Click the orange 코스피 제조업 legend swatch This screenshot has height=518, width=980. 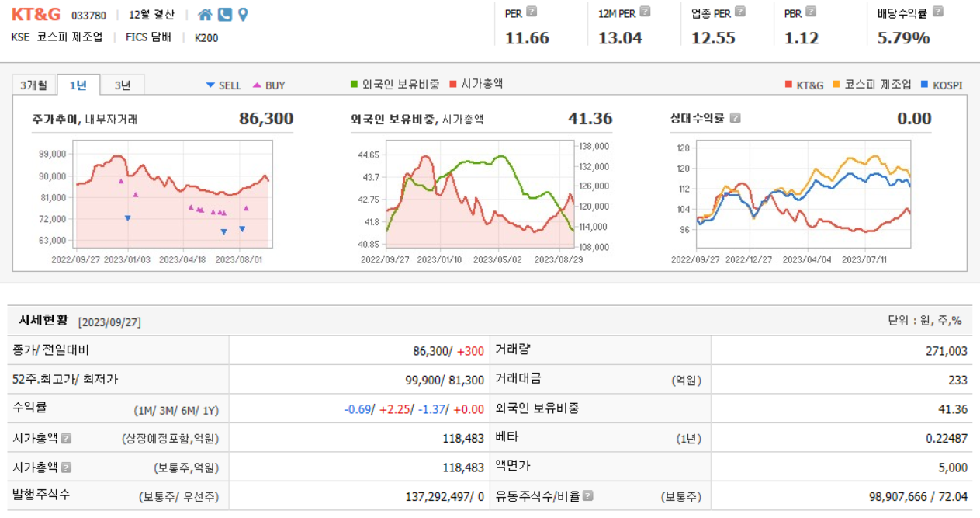coord(836,85)
